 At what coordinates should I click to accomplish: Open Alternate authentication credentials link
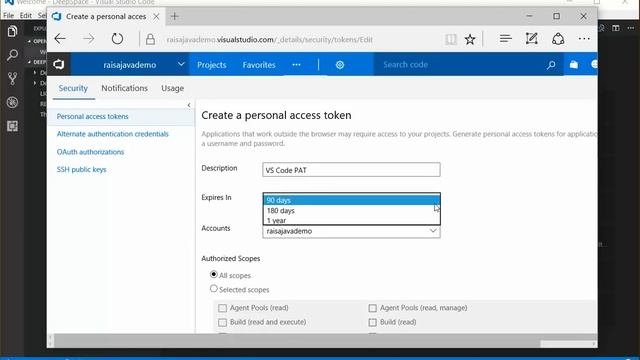(x=112, y=134)
